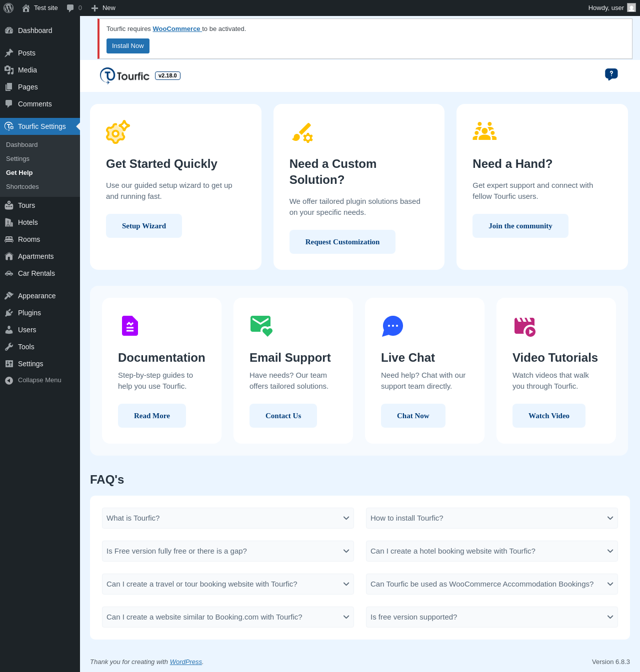The width and height of the screenshot is (640, 672).
Task: Click the Apartments house icon in sidebar
Action: coord(9,256)
